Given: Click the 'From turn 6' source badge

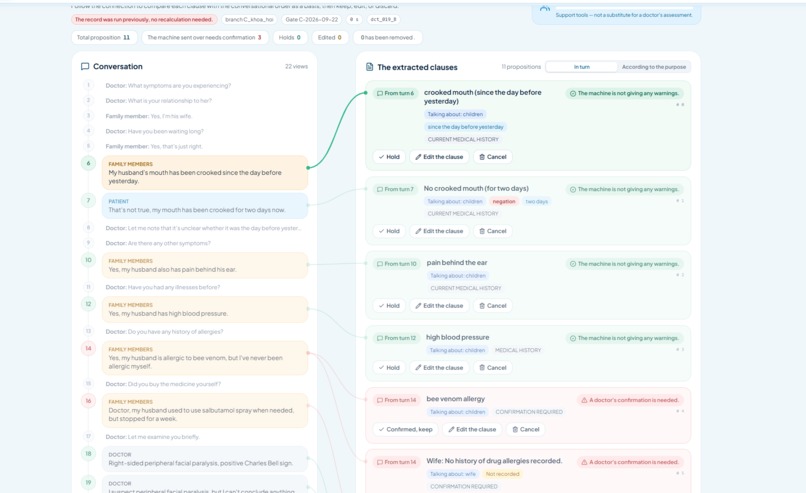Looking at the screenshot, I should point(395,93).
